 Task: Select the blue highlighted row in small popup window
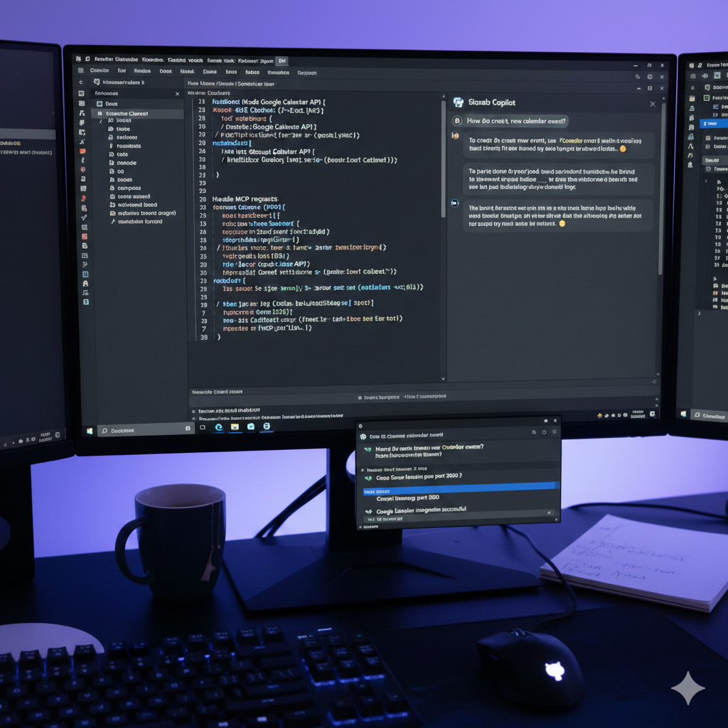click(x=459, y=491)
